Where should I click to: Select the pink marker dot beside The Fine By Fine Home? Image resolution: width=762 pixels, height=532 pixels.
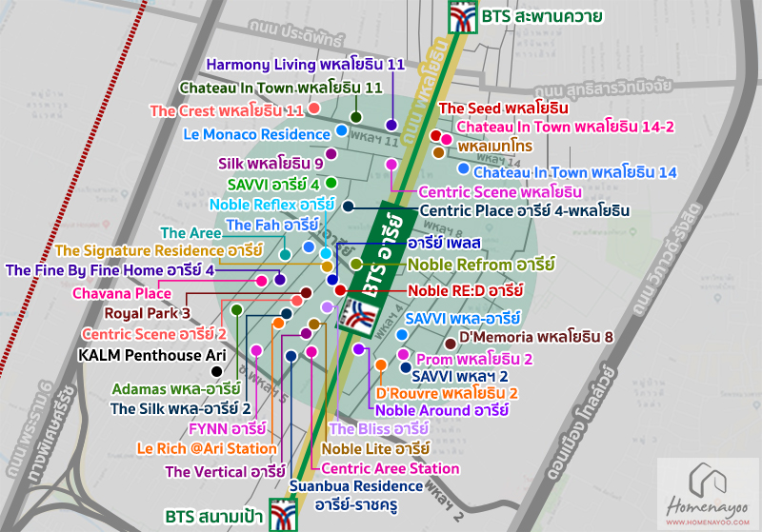261,281
